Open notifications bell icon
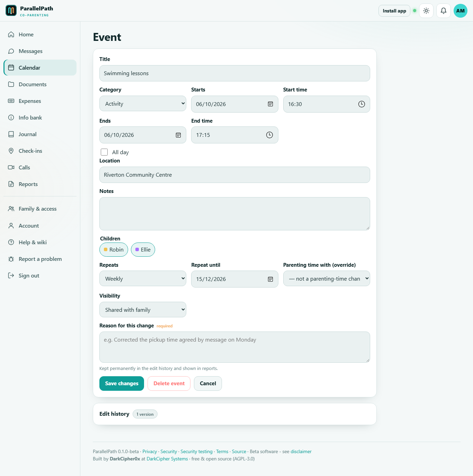Image resolution: width=473 pixels, height=476 pixels. 444,11
